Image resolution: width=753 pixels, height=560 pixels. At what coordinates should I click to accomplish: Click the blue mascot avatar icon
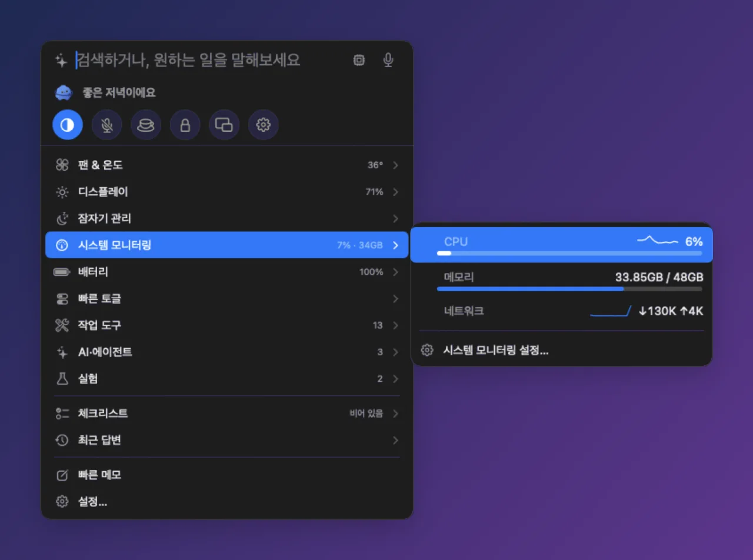[64, 93]
